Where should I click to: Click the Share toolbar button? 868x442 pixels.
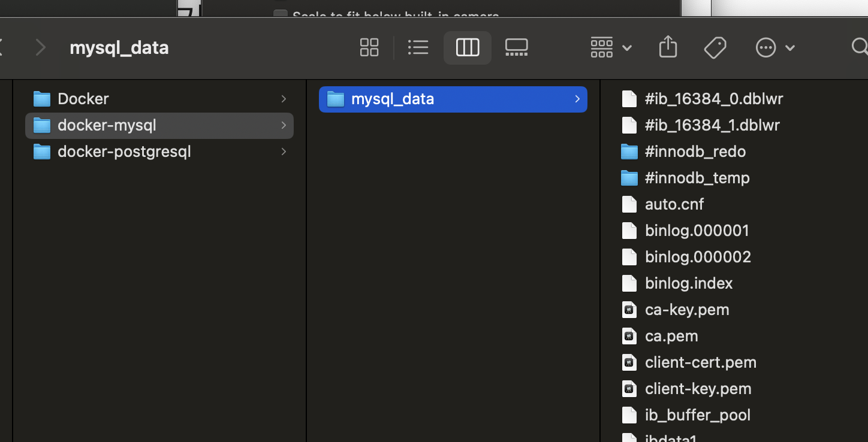pos(668,47)
